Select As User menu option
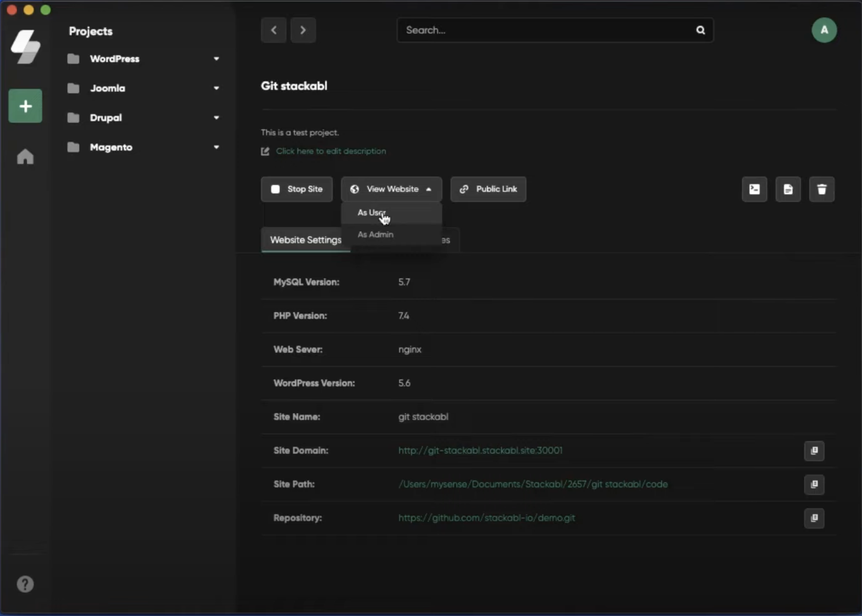The height and width of the screenshot is (616, 862). pos(371,212)
